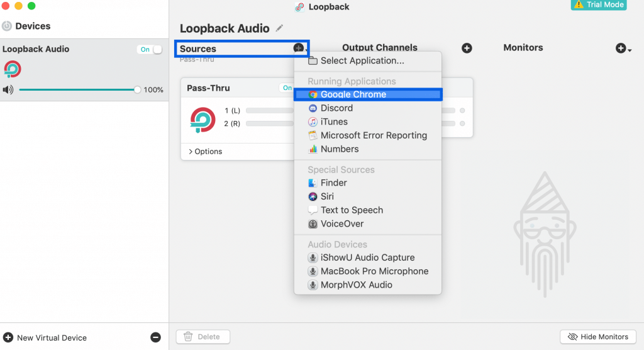The image size is (644, 350).
Task: Click the MorphVOX Audio microphone icon
Action: coord(313,285)
